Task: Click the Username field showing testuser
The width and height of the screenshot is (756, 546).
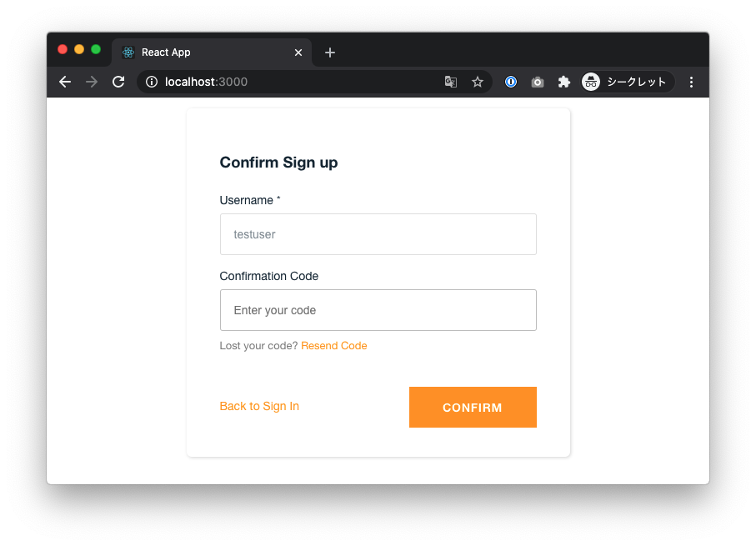Action: tap(378, 234)
